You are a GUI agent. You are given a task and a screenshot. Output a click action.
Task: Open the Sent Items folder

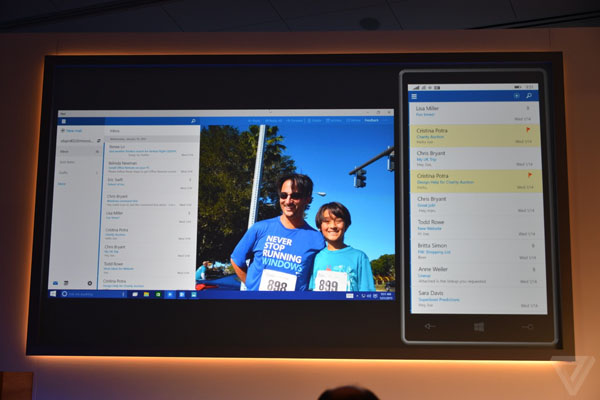point(67,162)
